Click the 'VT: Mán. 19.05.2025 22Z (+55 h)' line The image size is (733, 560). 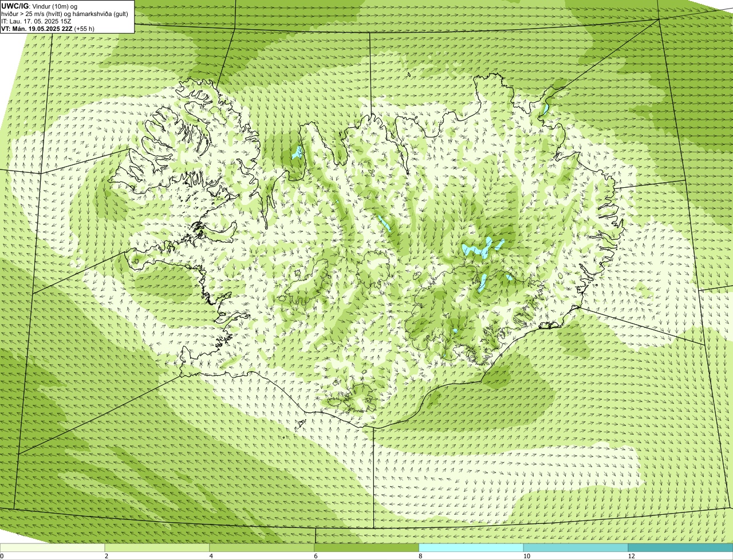(x=48, y=29)
